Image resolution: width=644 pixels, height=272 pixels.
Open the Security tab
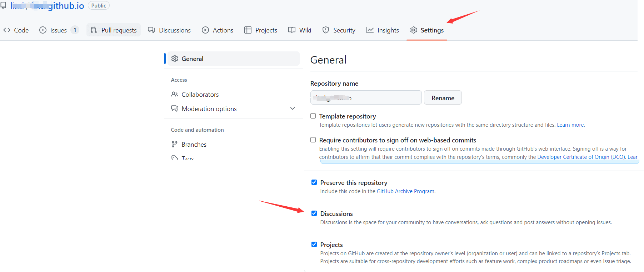tap(339, 30)
